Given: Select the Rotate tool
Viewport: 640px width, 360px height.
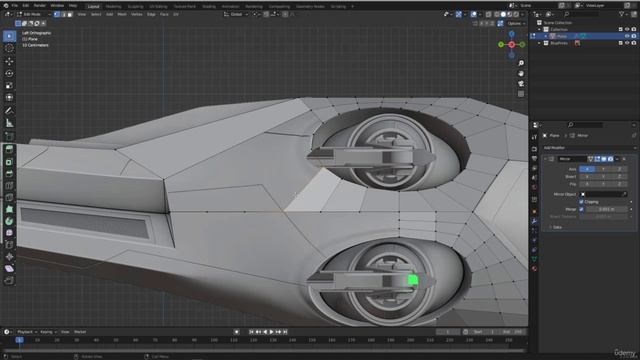Looking at the screenshot, I should (9, 73).
